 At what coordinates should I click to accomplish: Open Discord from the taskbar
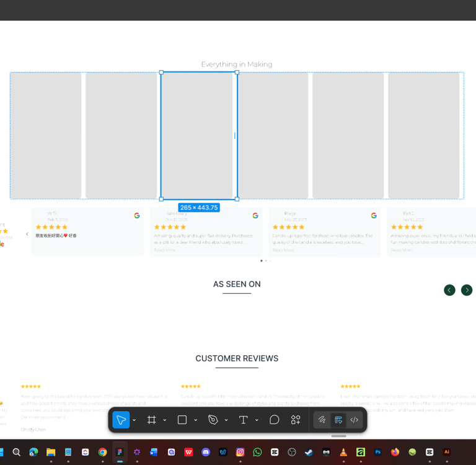pyautogui.click(x=206, y=452)
